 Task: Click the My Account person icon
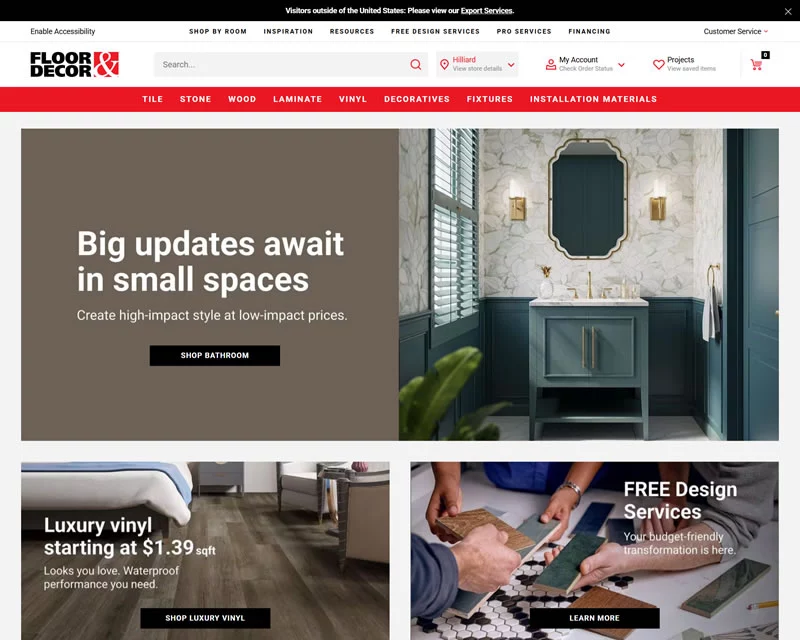point(550,65)
